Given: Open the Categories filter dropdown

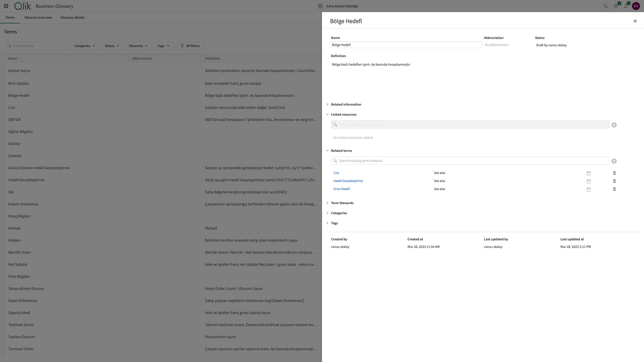Looking at the screenshot, I should [84, 46].
